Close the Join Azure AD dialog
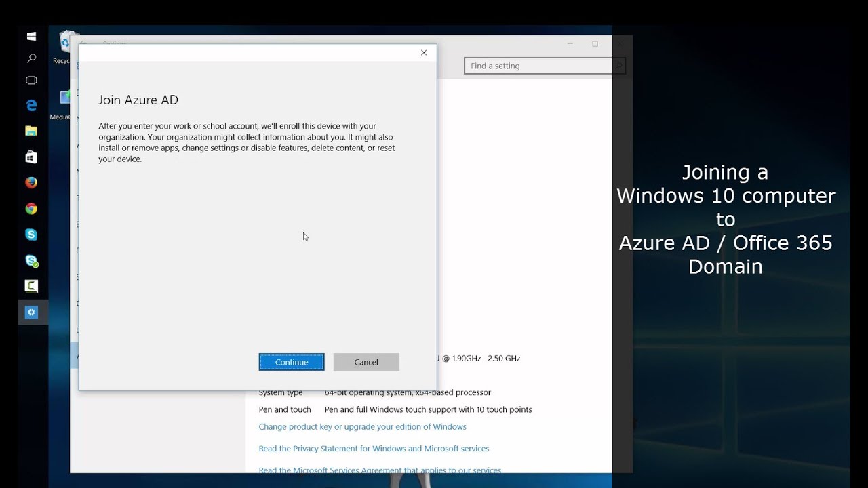Viewport: 868px width, 488px height. [x=424, y=52]
